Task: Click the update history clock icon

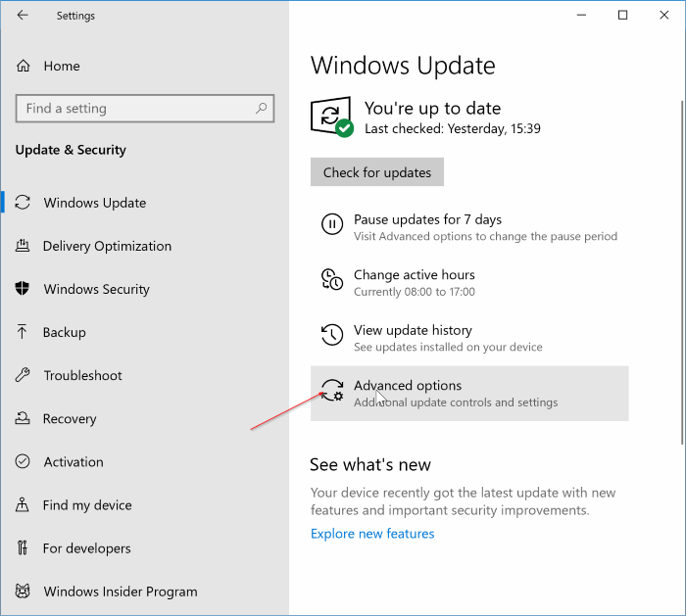Action: pyautogui.click(x=332, y=335)
